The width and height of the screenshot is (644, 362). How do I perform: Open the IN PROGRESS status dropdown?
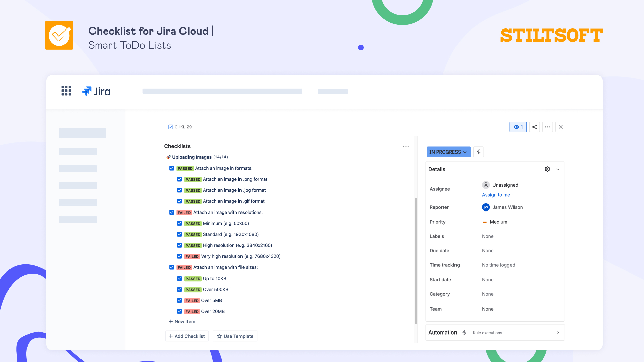coord(448,152)
